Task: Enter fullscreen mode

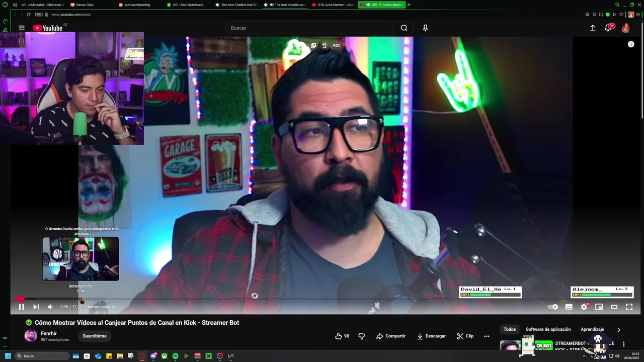Action: (x=629, y=307)
